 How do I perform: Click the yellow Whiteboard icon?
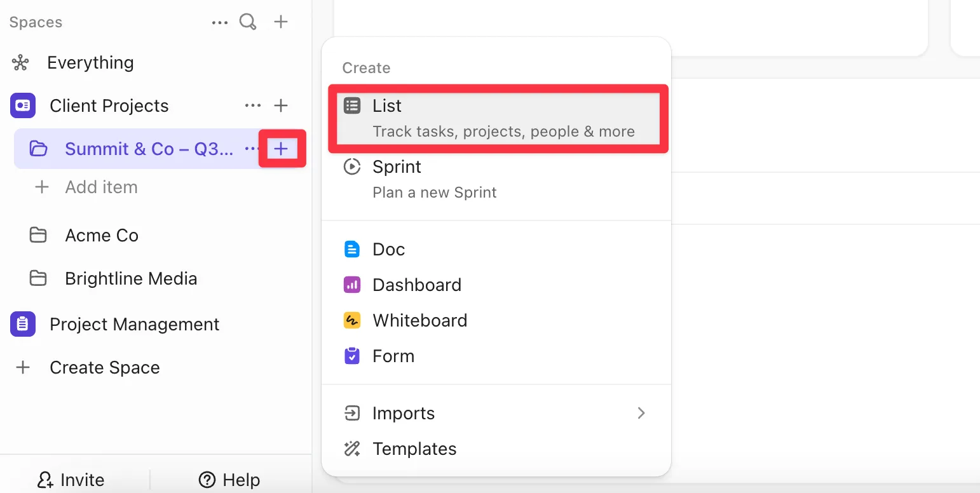pos(352,320)
